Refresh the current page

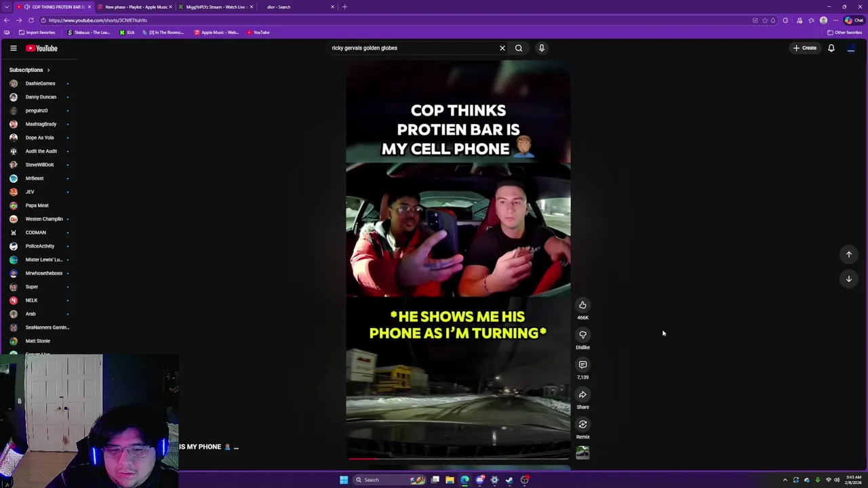(31, 20)
